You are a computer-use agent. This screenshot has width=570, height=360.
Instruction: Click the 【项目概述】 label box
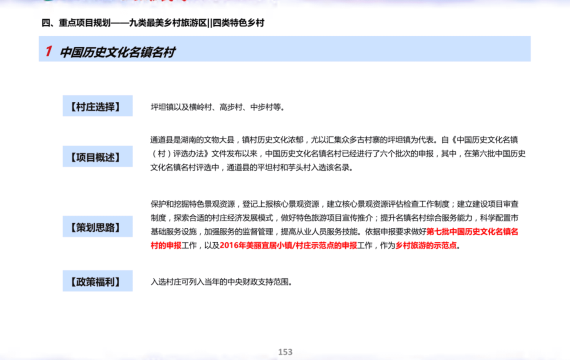[97, 157]
